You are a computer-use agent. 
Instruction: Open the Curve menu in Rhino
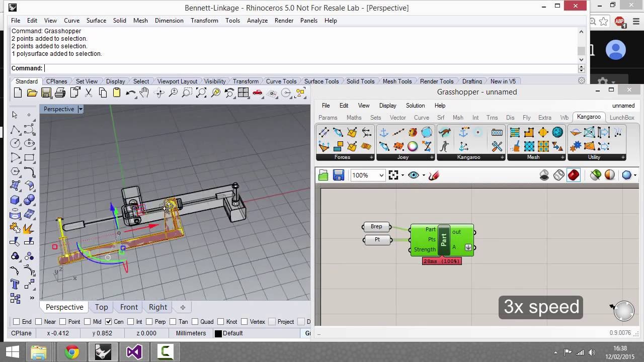point(71,21)
